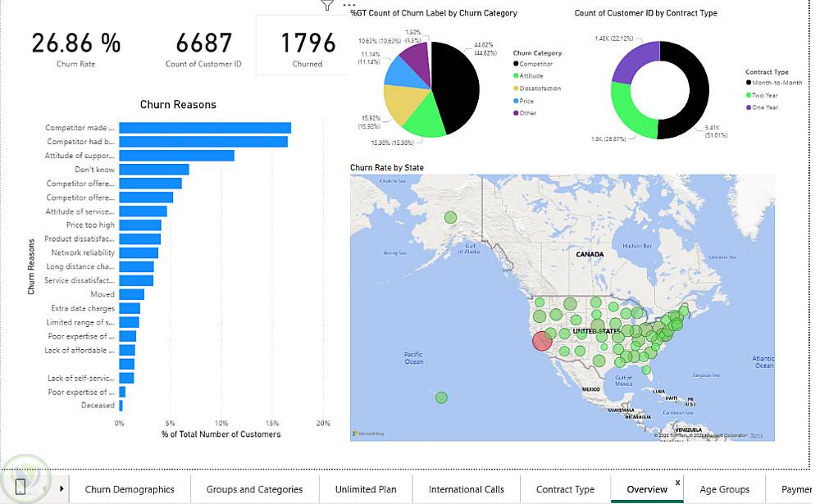This screenshot has height=504, width=820.
Task: Select the 26.86 % Churn Rate card
Action: click(x=76, y=50)
